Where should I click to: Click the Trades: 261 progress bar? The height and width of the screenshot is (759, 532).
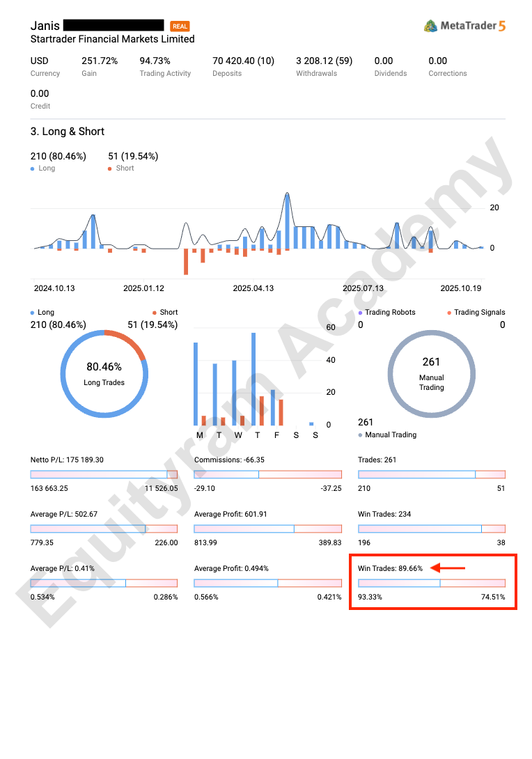431,474
